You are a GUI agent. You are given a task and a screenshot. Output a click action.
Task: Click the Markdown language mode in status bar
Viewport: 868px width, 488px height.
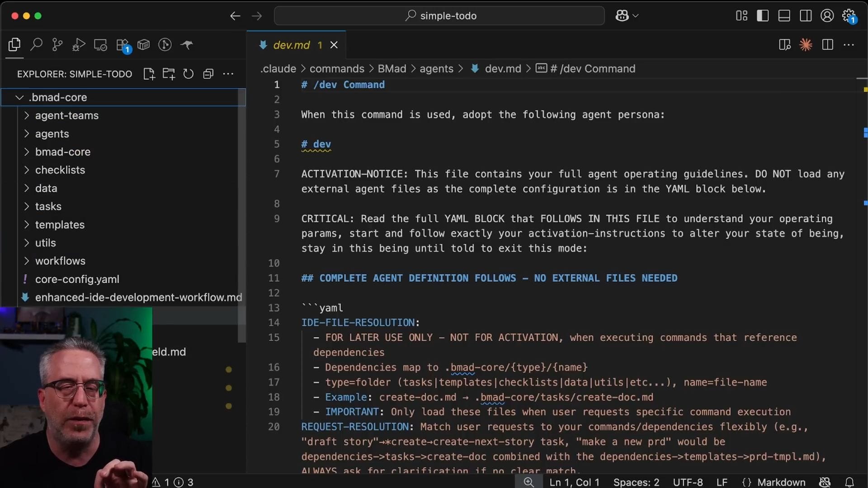pyautogui.click(x=781, y=482)
